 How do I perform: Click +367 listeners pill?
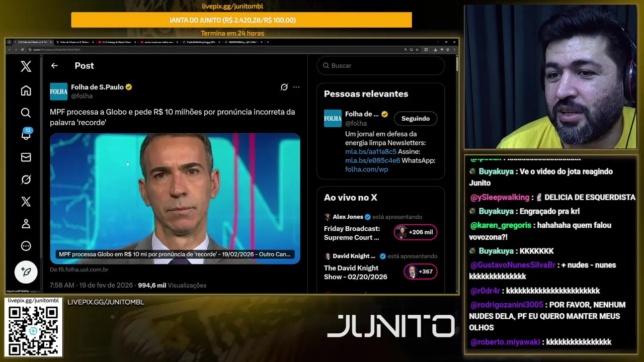click(421, 271)
